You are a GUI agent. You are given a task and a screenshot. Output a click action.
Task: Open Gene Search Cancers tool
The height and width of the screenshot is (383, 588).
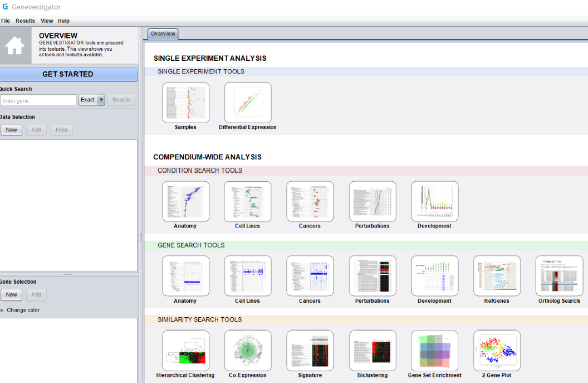pyautogui.click(x=310, y=276)
